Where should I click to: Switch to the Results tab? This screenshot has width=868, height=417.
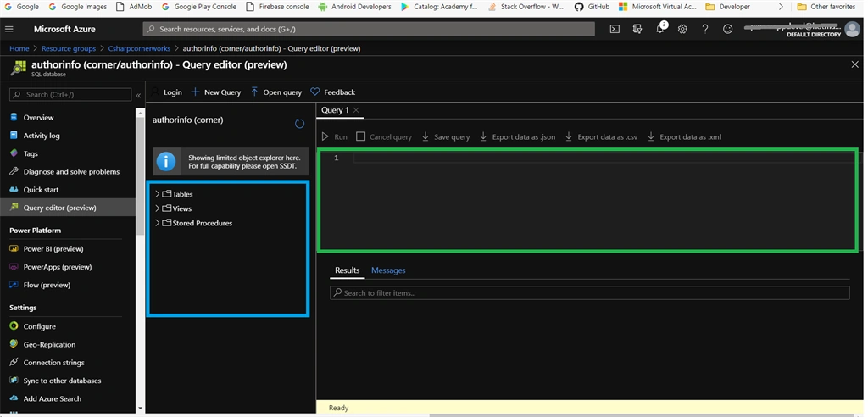click(x=347, y=270)
